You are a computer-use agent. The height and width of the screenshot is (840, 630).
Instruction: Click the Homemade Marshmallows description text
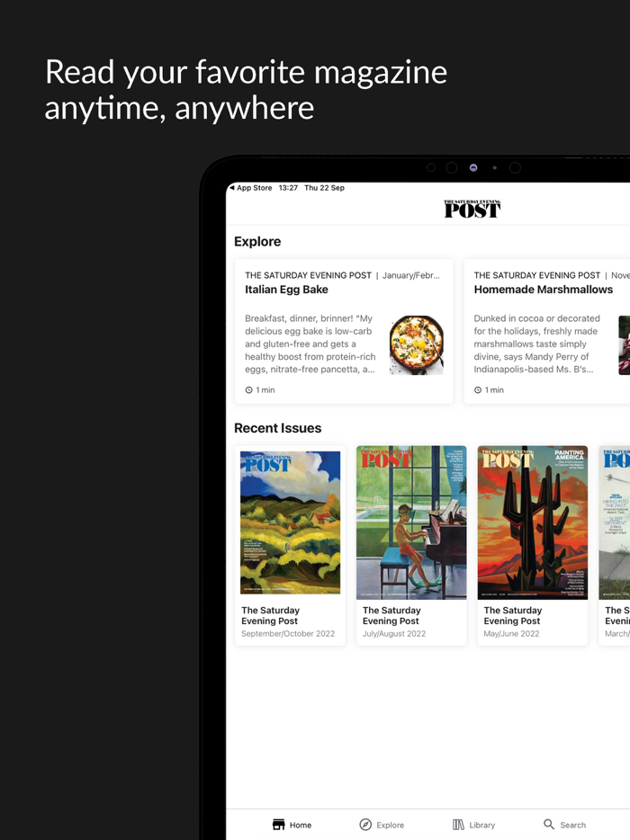(x=536, y=344)
